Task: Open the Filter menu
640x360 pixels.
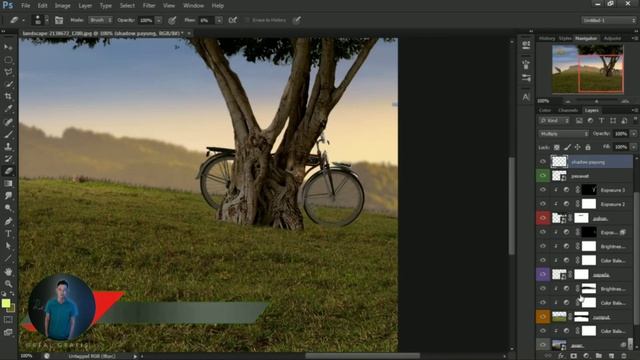Action: tap(149, 6)
